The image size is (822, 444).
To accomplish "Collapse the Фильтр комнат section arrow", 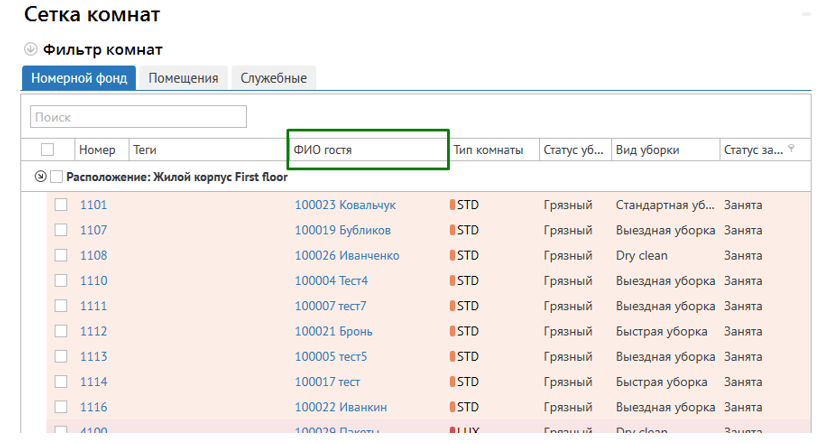I will [30, 50].
